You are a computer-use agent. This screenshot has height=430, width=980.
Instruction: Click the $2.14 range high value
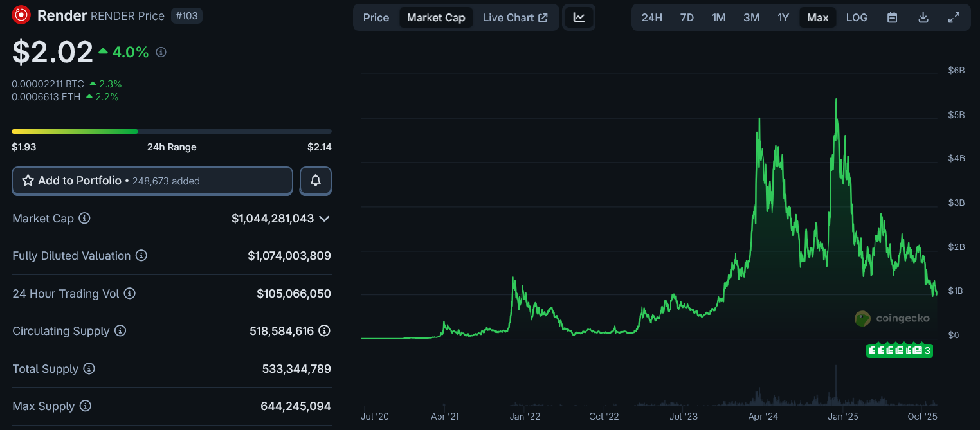point(320,147)
